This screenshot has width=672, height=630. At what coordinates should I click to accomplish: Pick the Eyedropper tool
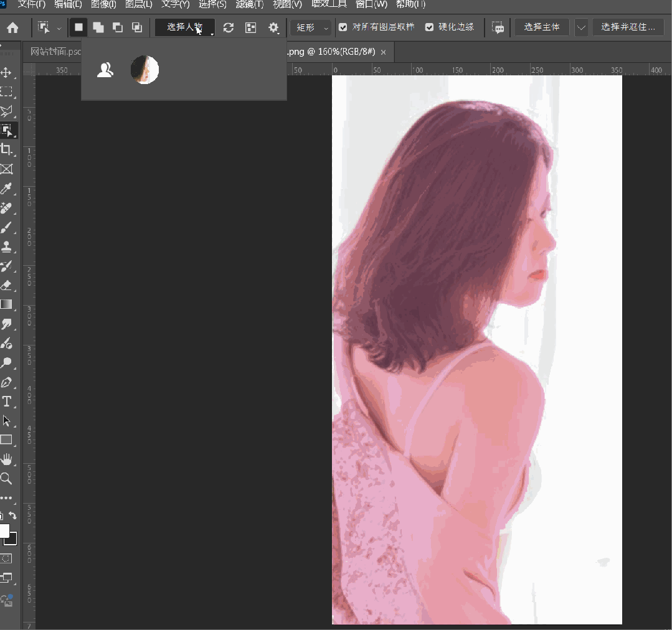[7, 189]
